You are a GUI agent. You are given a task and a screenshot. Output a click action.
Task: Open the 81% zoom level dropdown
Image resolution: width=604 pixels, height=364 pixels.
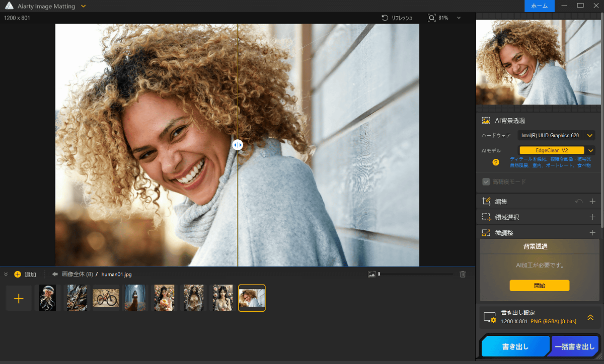pos(459,18)
